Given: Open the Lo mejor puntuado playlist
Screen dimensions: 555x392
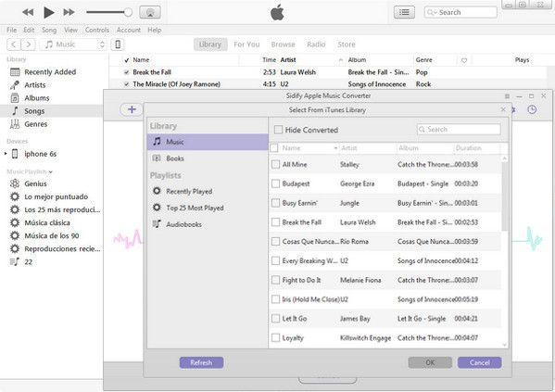Looking at the screenshot, I should (56, 196).
